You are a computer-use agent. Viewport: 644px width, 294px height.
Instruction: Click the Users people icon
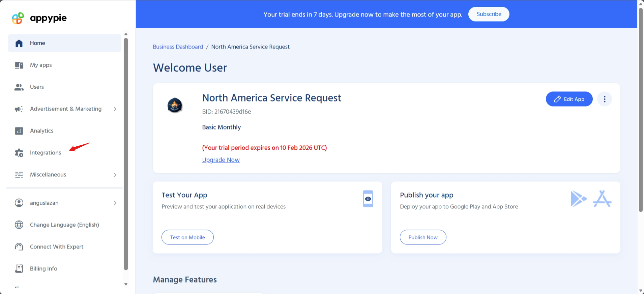[x=19, y=87]
